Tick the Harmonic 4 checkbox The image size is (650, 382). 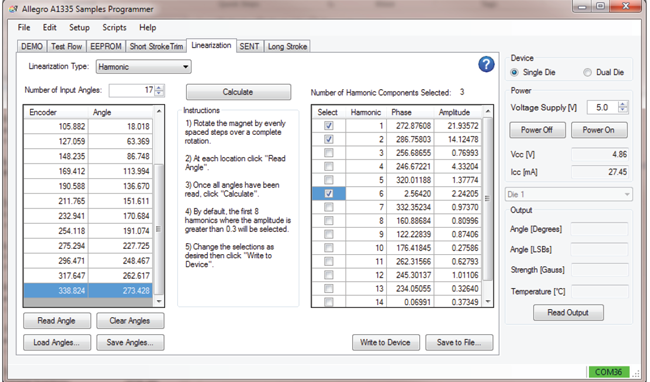pyautogui.click(x=329, y=166)
